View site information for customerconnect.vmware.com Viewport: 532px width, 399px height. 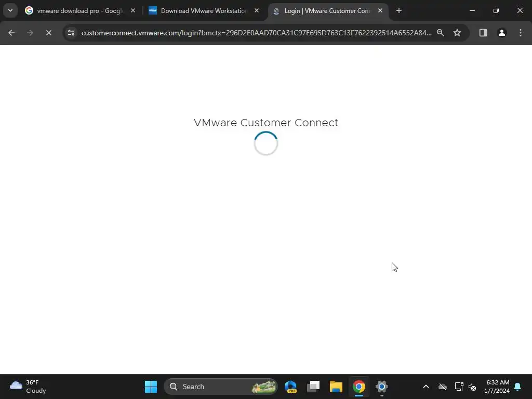point(71,33)
